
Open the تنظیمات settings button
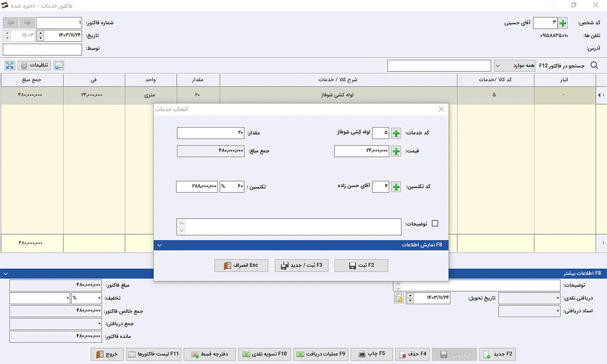click(x=34, y=65)
